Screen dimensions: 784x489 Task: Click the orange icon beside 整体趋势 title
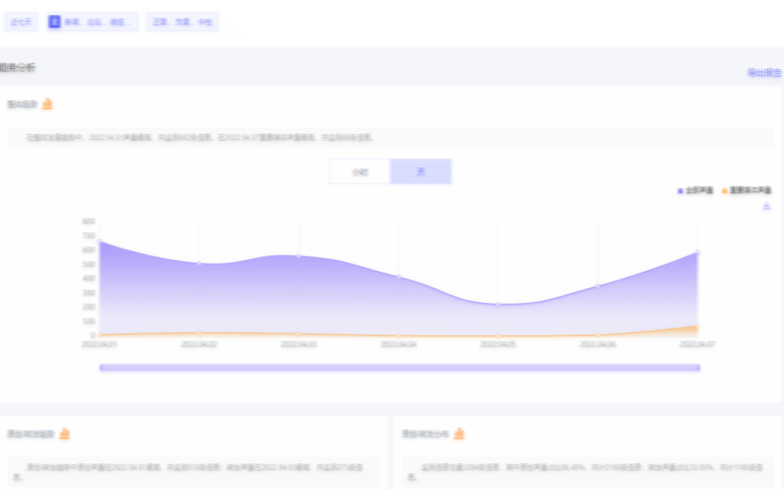coord(47,104)
